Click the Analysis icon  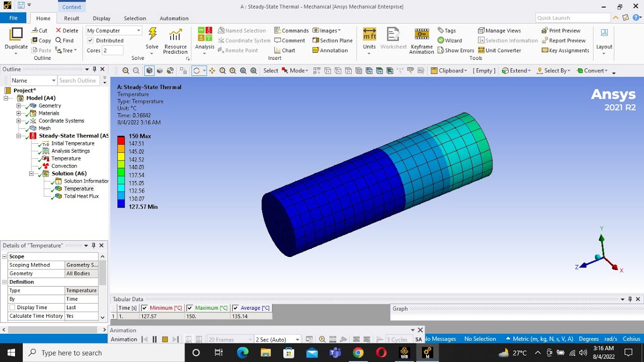(205, 34)
